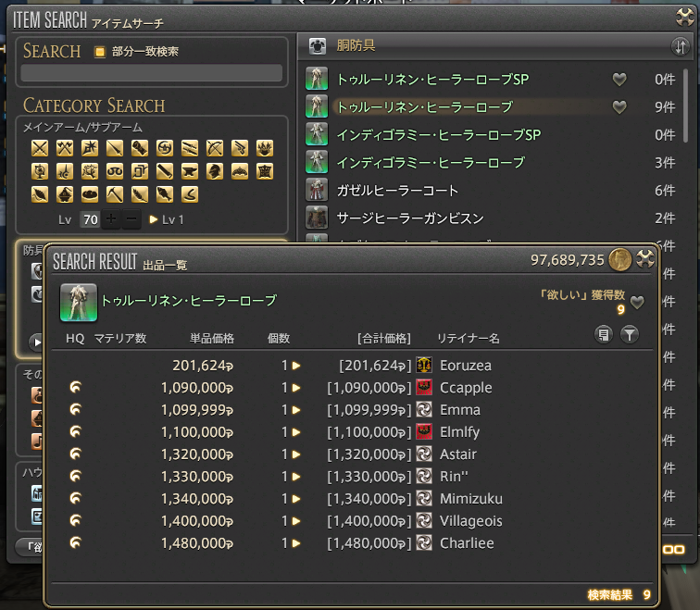Select the crossed swords weapon category icon

pos(39,148)
